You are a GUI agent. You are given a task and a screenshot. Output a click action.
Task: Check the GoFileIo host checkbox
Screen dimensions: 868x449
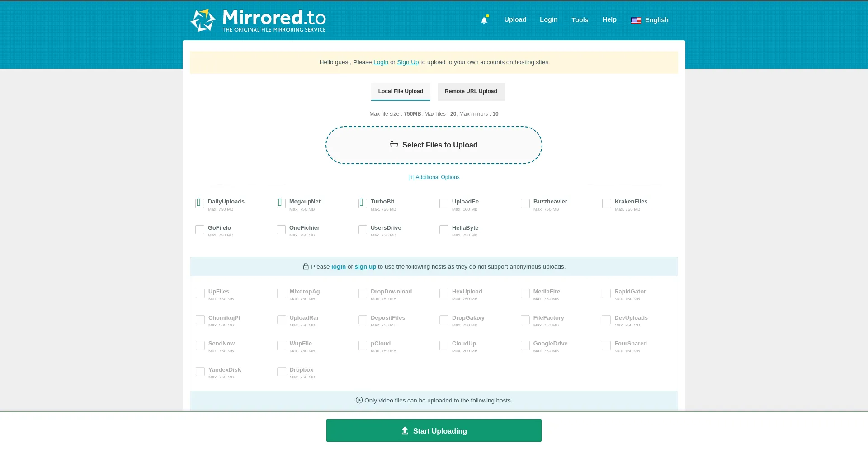200,230
